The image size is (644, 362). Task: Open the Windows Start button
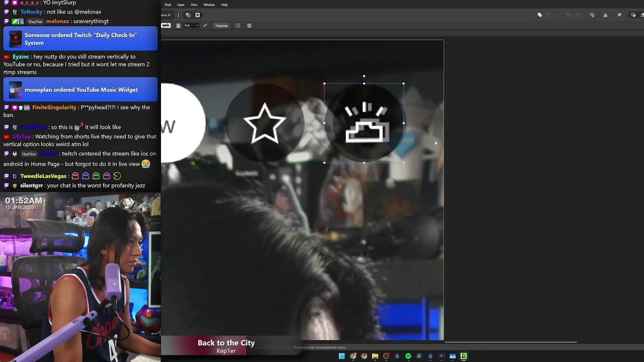coord(342,356)
